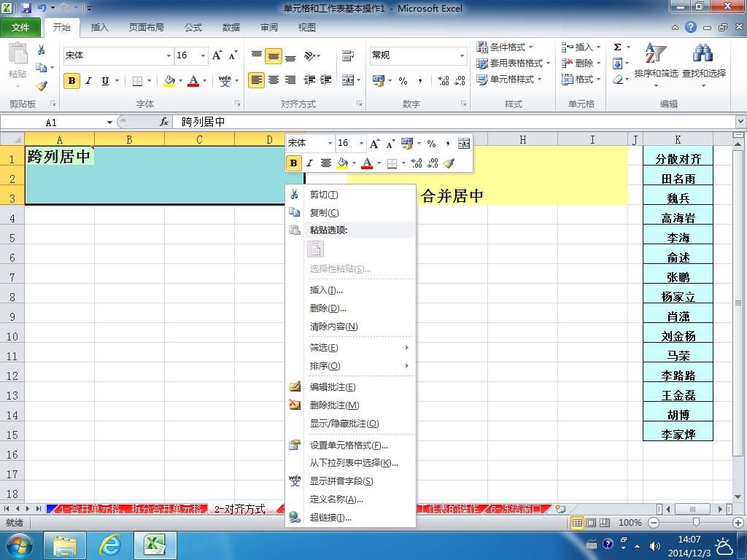This screenshot has width=747, height=560.
Task: Click the insert new worksheet tab icon
Action: [x=560, y=508]
